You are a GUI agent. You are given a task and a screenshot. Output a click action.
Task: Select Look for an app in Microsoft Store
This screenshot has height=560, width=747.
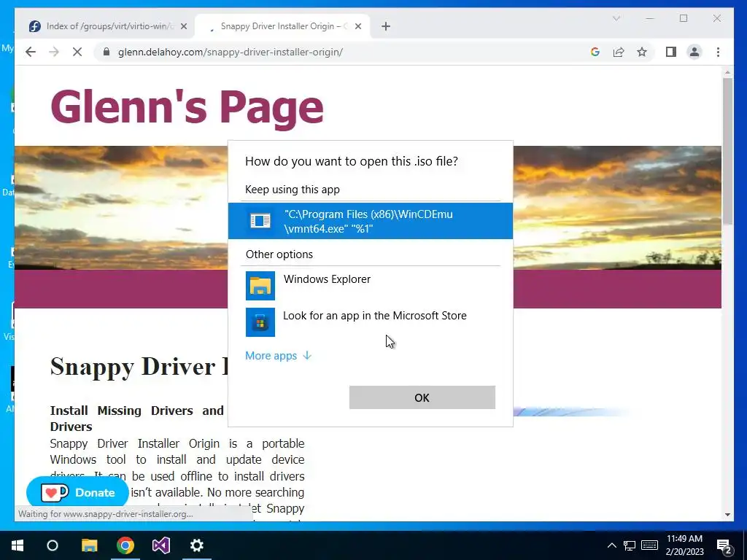370,322
